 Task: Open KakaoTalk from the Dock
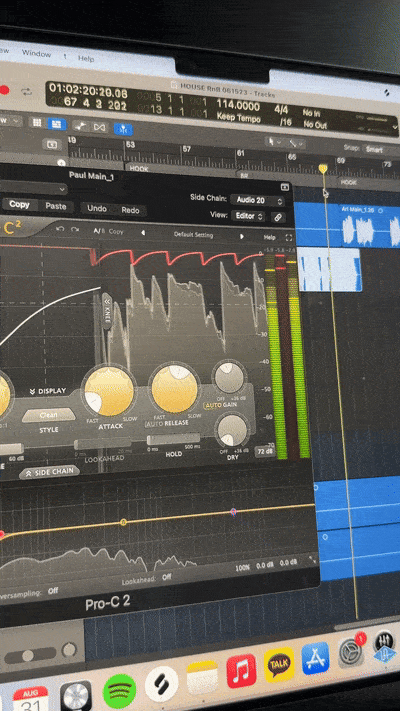click(x=279, y=664)
